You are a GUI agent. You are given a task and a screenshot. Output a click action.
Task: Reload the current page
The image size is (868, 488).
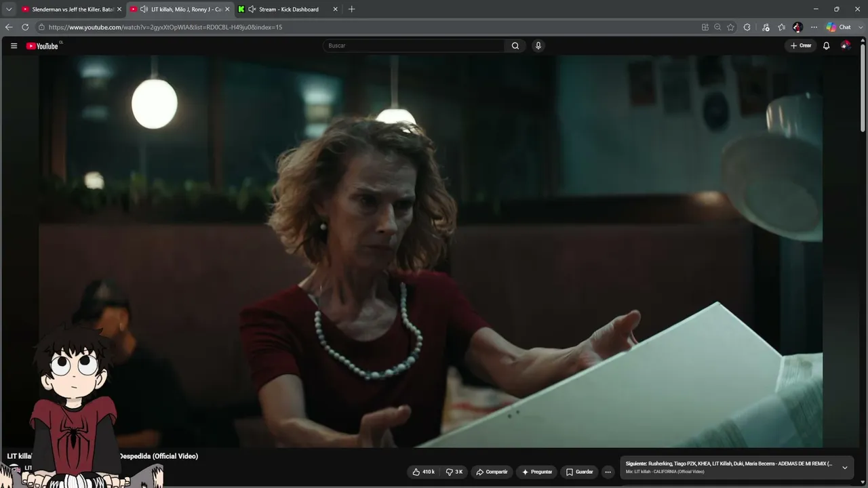tap(25, 27)
